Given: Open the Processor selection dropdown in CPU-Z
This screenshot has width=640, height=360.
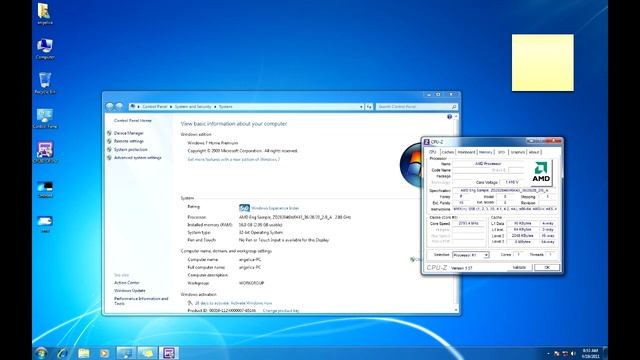Looking at the screenshot, I should point(471,255).
